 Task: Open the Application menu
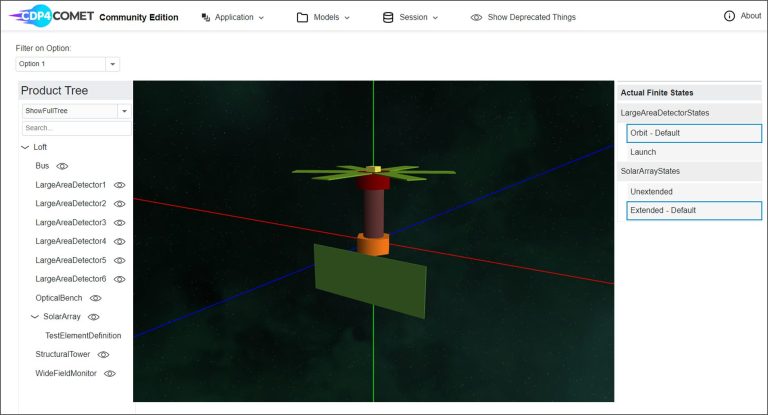coord(233,17)
